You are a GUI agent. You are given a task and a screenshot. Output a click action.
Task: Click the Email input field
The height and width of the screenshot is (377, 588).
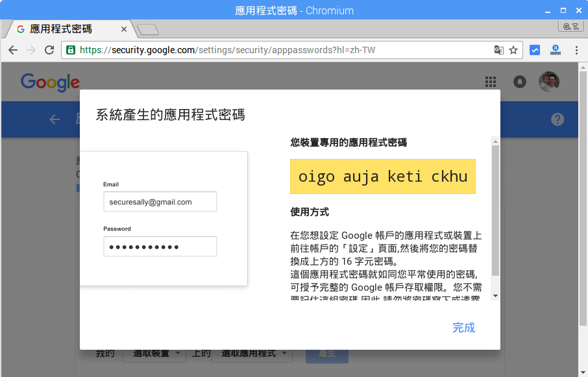click(x=160, y=202)
